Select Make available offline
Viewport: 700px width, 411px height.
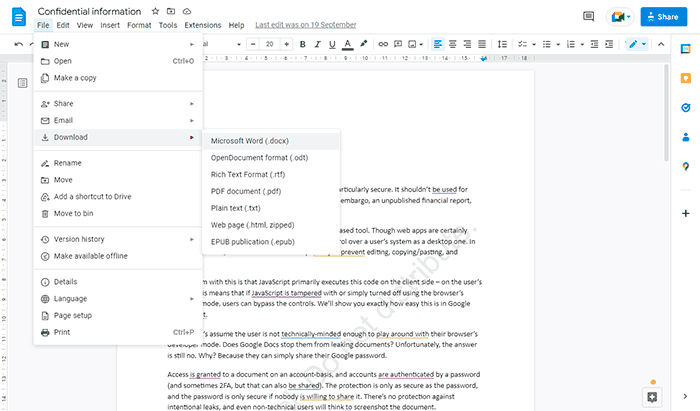[118, 256]
